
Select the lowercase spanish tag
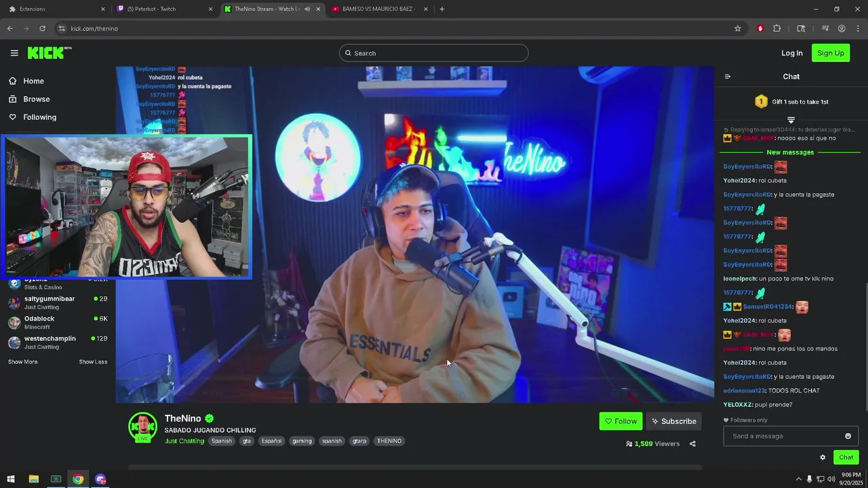[332, 441]
